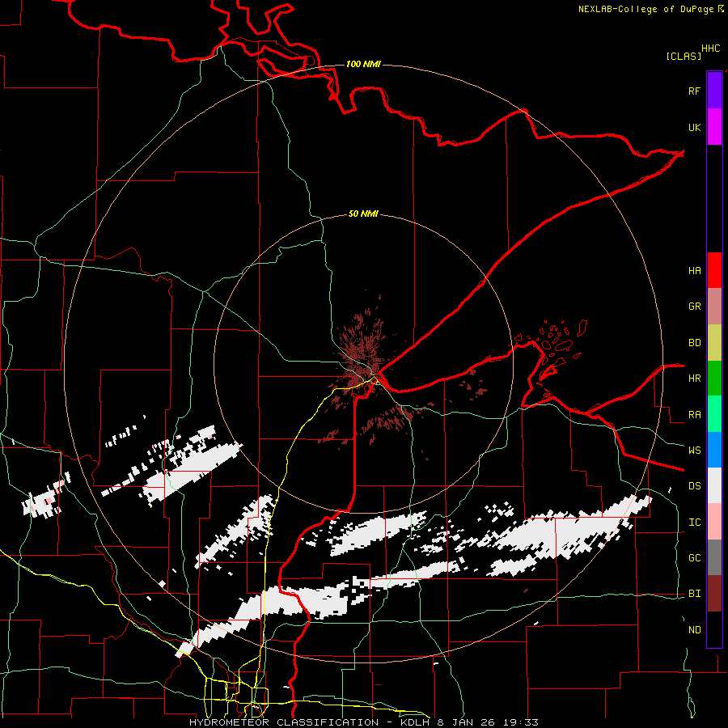The image size is (728, 728).
Task: Click the BI legend label
Action: point(694,594)
